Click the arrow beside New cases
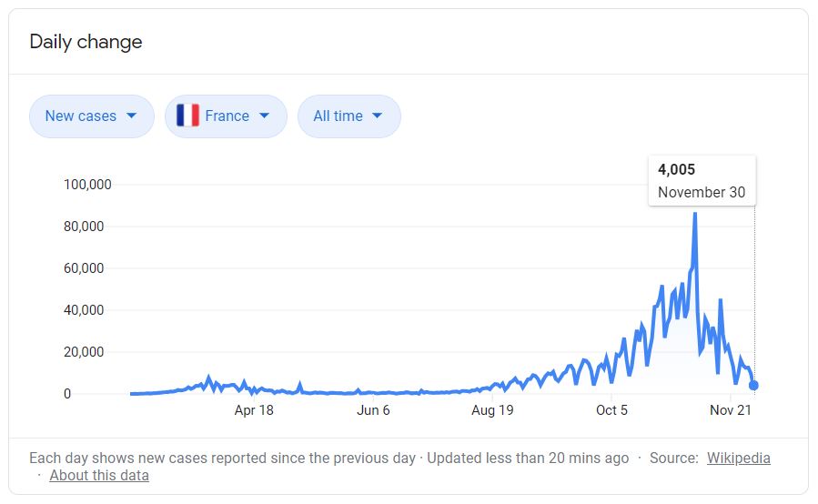The image size is (818, 504). coord(132,116)
